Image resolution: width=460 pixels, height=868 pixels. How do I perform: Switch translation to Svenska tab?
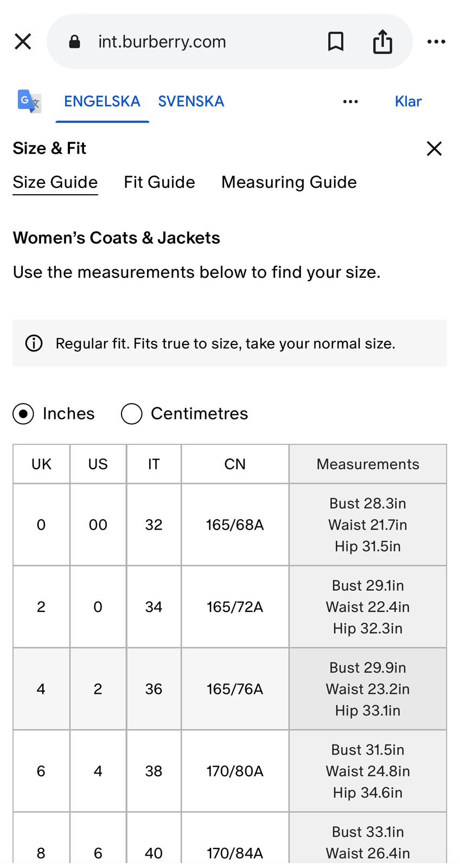point(191,101)
